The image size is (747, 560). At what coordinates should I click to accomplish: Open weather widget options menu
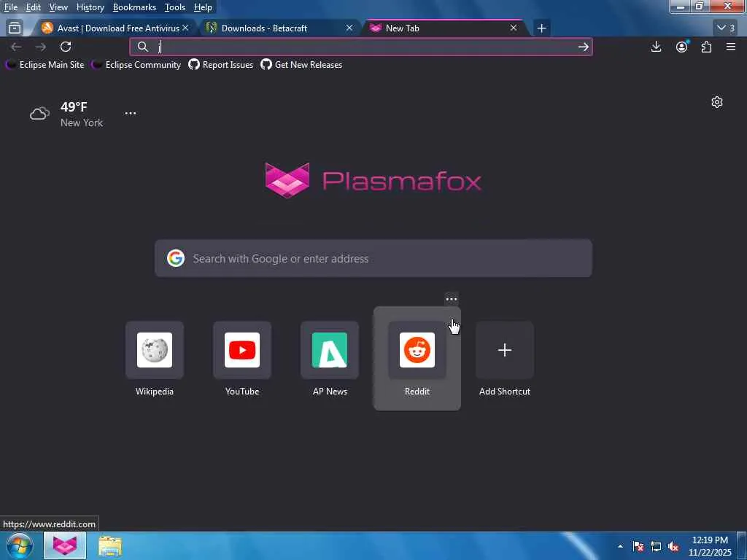(x=131, y=113)
